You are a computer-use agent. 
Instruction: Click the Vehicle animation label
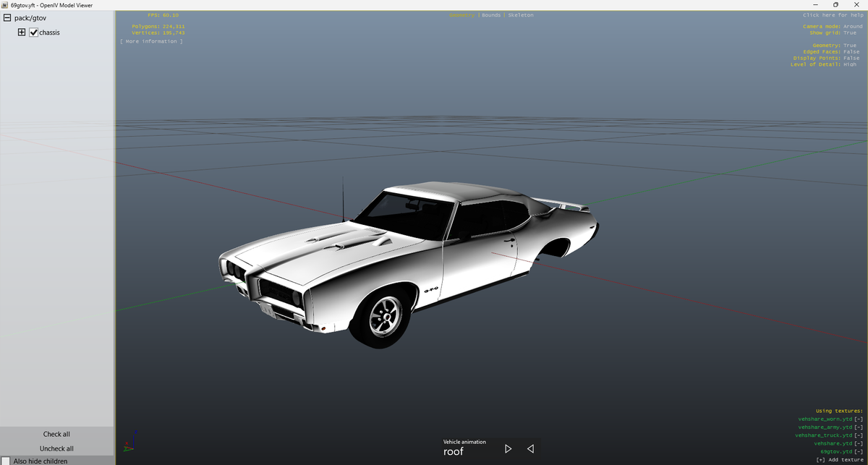click(464, 442)
